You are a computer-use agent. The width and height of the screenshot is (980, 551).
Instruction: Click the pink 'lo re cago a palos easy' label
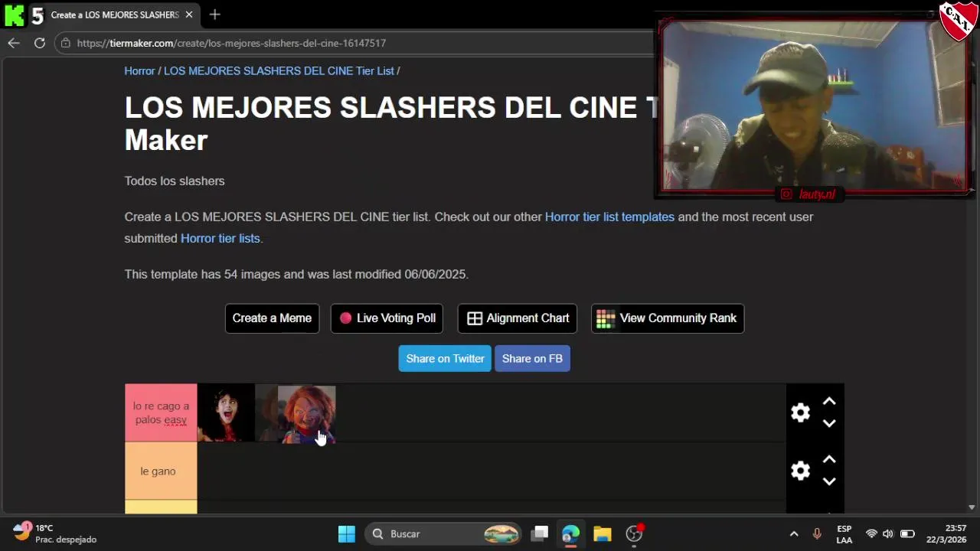click(161, 413)
